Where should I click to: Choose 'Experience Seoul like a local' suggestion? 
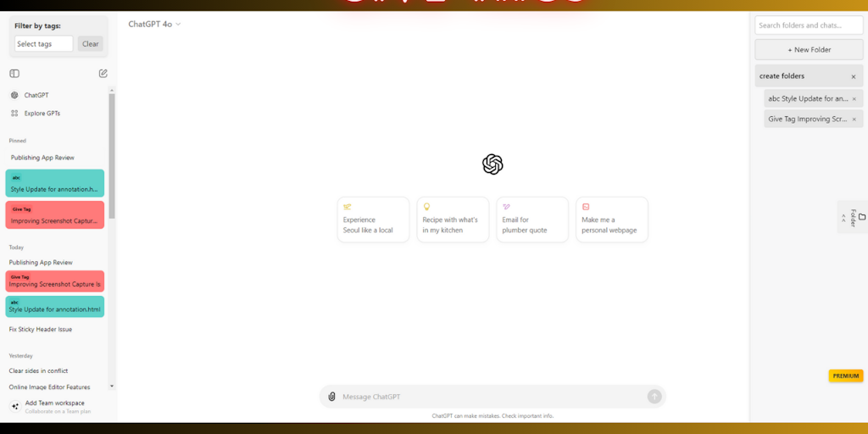(x=373, y=220)
